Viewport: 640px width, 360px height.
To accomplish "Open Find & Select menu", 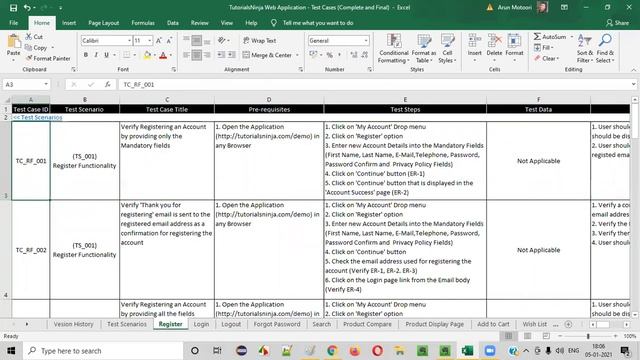I will tap(605, 49).
